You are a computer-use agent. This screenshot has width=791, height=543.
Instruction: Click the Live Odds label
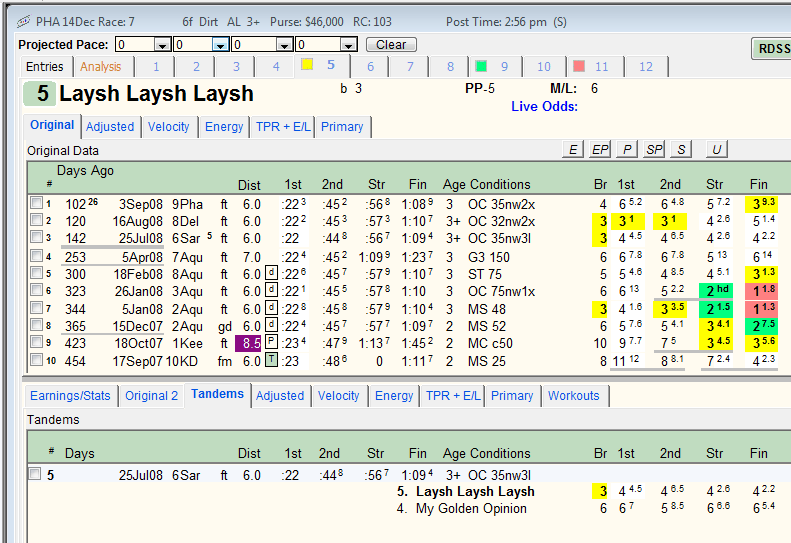[544, 106]
